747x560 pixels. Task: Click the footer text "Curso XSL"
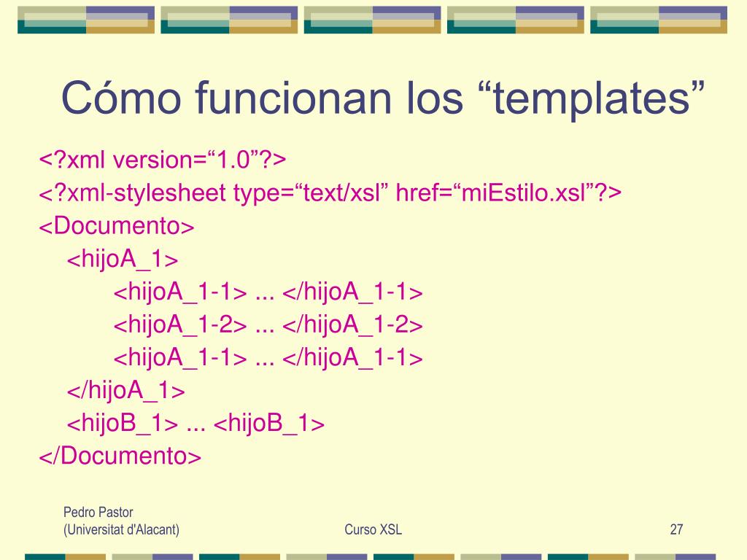coord(373,529)
